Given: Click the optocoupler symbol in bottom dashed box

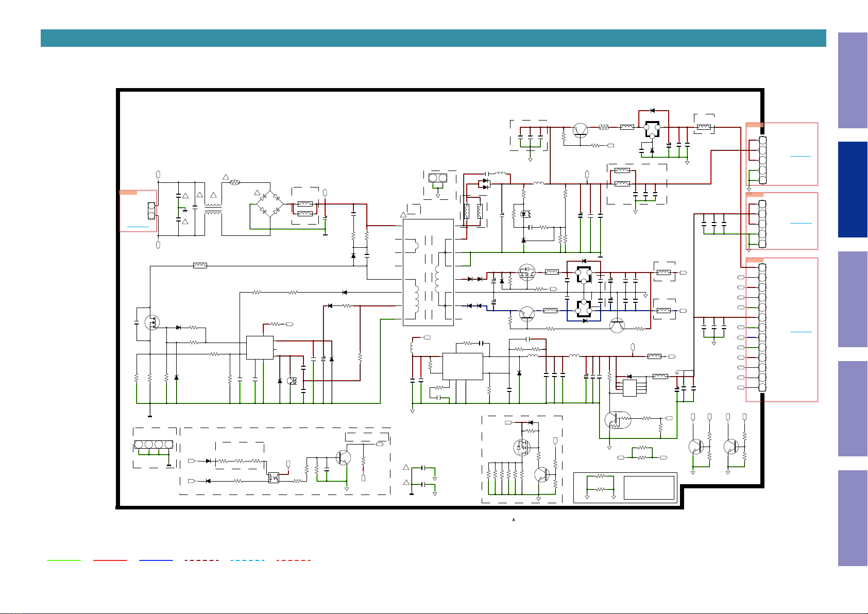Looking at the screenshot, I should click(274, 477).
